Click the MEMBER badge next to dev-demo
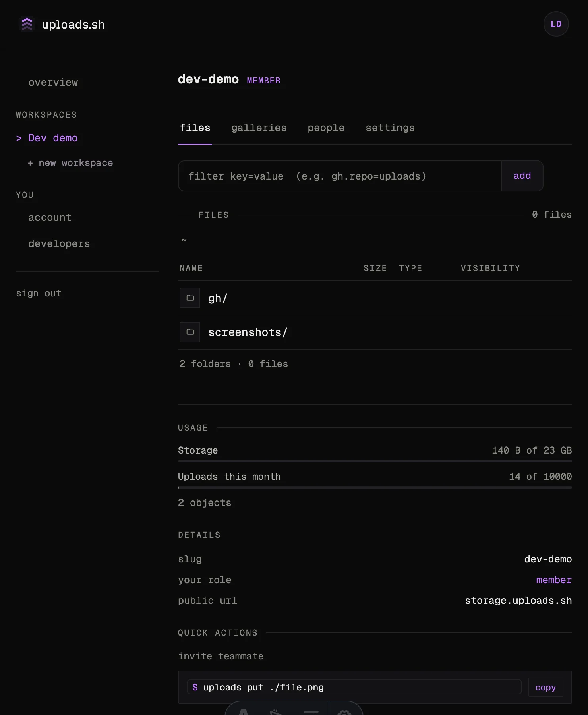Image resolution: width=588 pixels, height=715 pixels. [263, 81]
